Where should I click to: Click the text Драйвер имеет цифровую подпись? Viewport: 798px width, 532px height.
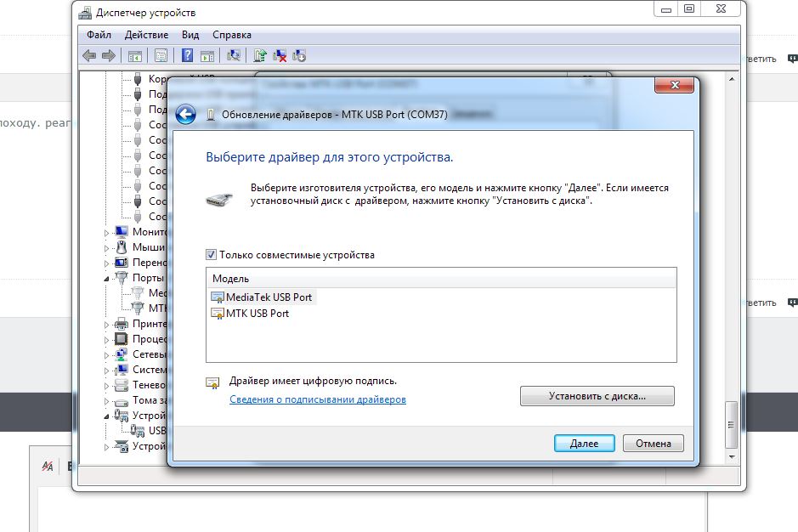click(x=313, y=381)
